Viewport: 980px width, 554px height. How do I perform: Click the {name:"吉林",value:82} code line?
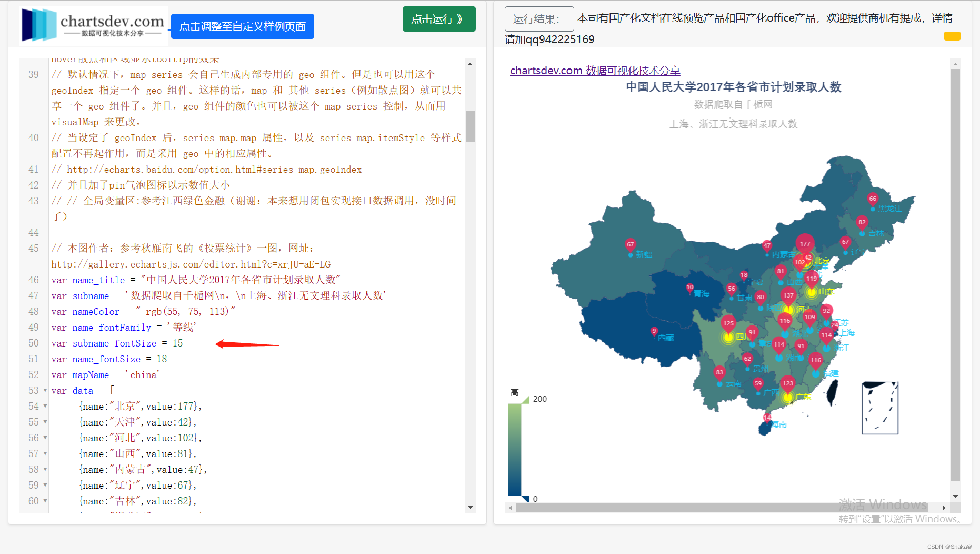[x=137, y=501]
